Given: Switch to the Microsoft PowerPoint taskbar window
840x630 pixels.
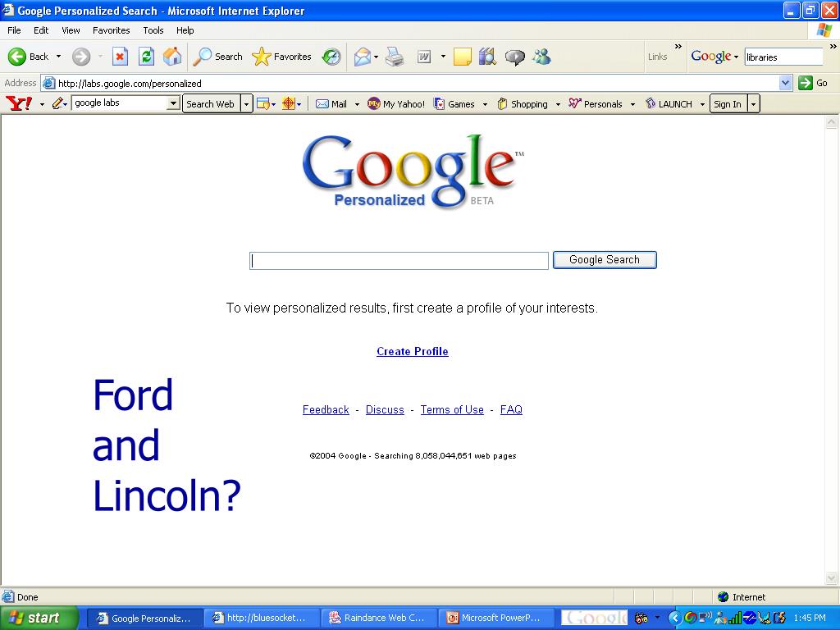Looking at the screenshot, I should (495, 618).
